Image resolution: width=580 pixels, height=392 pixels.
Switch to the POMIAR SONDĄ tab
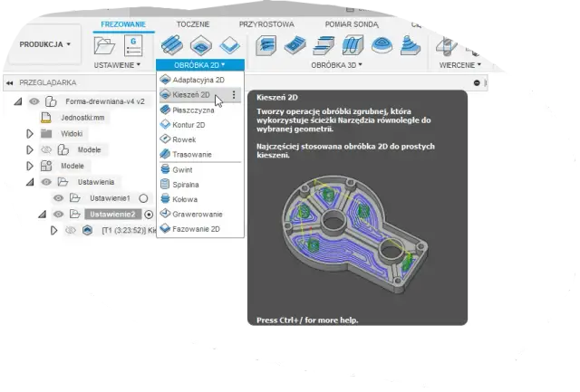point(352,24)
